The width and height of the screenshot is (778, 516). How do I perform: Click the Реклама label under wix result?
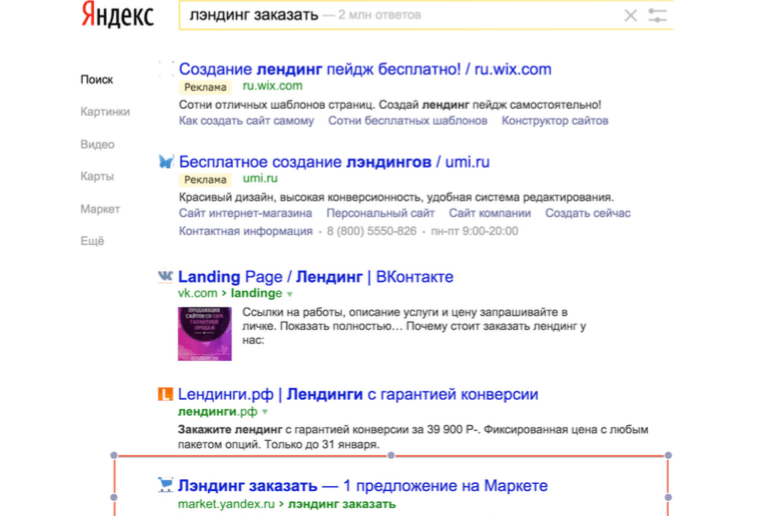(205, 87)
